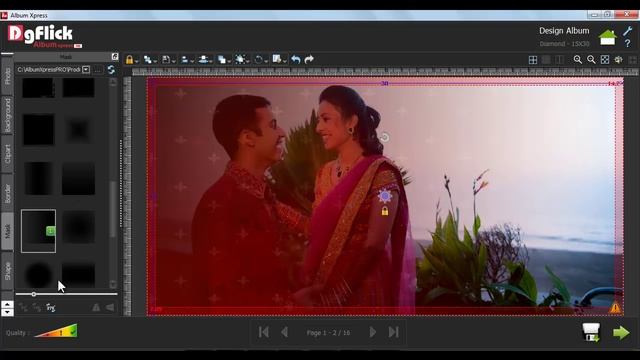Redo the last undone action

tap(309, 60)
